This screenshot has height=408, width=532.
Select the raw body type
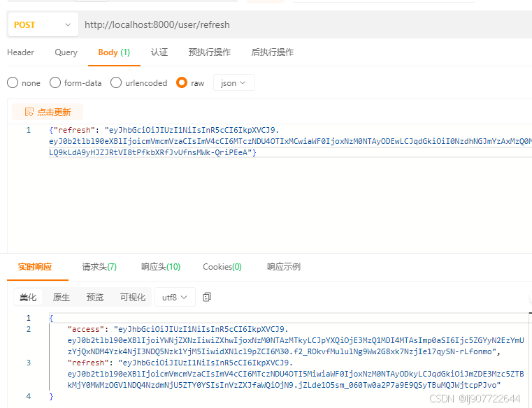pos(190,82)
